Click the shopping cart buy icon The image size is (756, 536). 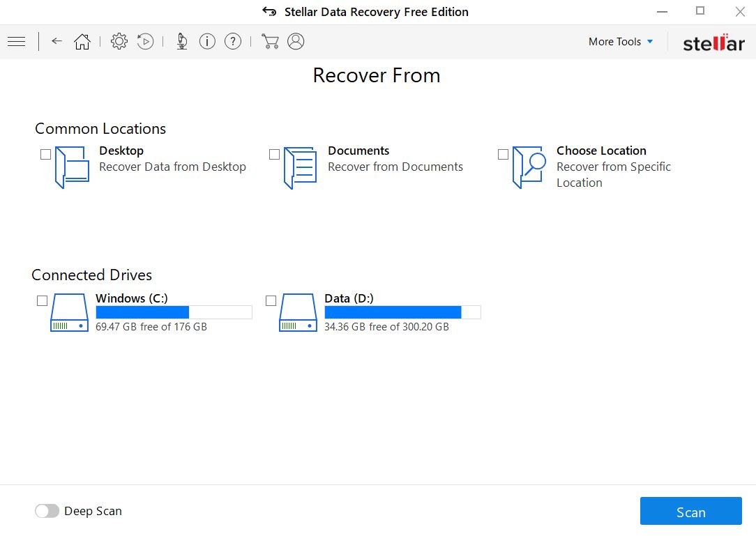click(270, 41)
